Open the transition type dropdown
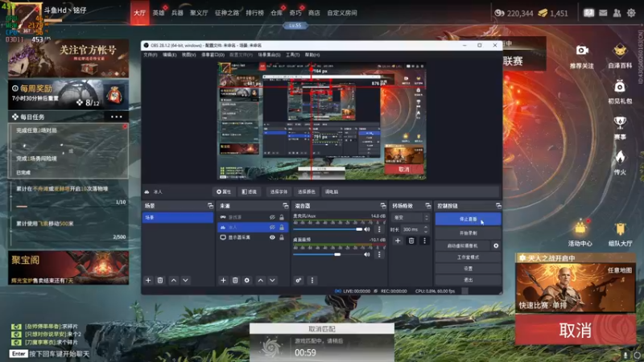Viewport: 644px width, 362px height. click(x=411, y=217)
